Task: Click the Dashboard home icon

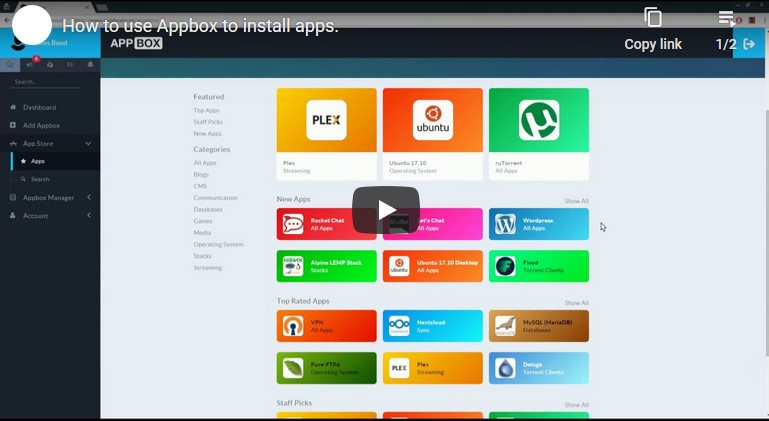Action: click(x=13, y=107)
